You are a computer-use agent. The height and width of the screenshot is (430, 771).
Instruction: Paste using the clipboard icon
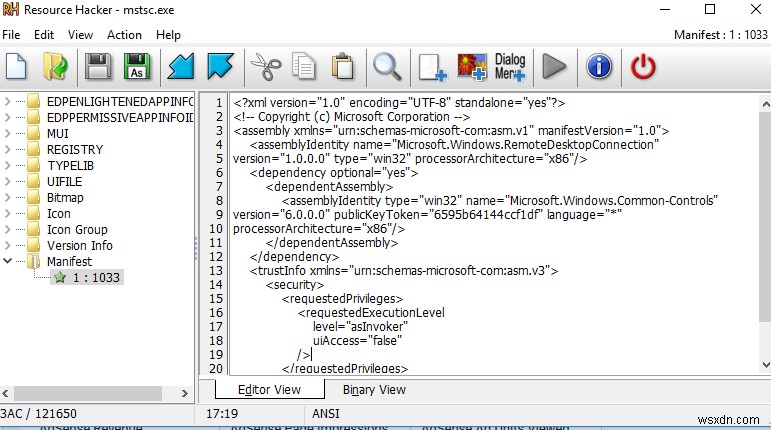pyautogui.click(x=343, y=66)
